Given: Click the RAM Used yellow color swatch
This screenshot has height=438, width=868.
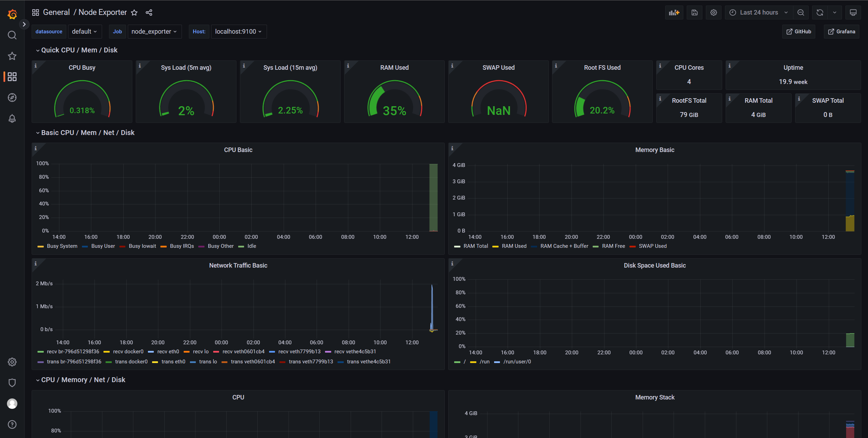Looking at the screenshot, I should (x=495, y=246).
